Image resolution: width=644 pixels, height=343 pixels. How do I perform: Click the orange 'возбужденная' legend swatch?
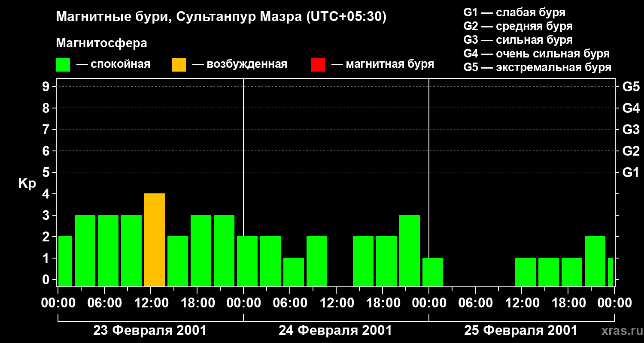click(x=179, y=65)
